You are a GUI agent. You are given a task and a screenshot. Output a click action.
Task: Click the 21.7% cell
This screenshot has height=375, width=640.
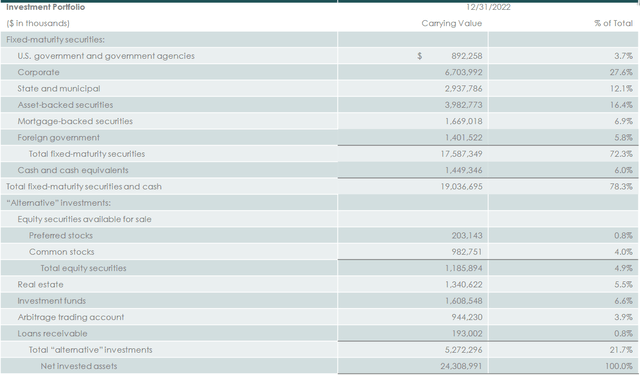[x=621, y=350]
